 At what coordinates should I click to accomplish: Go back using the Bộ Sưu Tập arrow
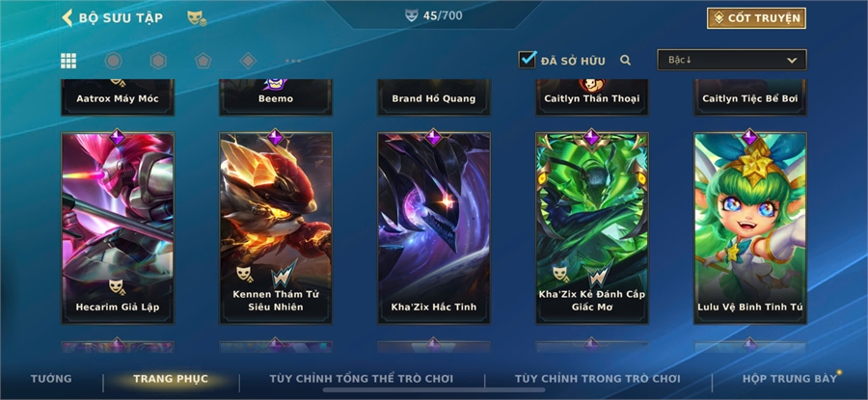(67, 17)
